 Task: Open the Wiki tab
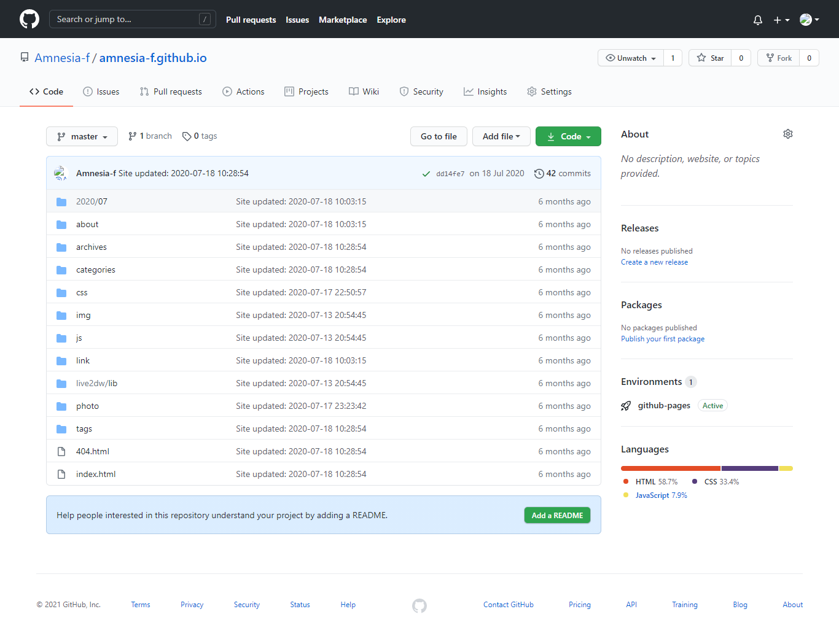tap(364, 91)
